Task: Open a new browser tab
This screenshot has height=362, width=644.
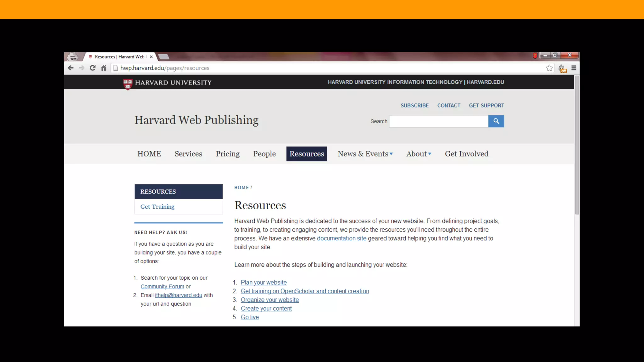Action: click(164, 57)
